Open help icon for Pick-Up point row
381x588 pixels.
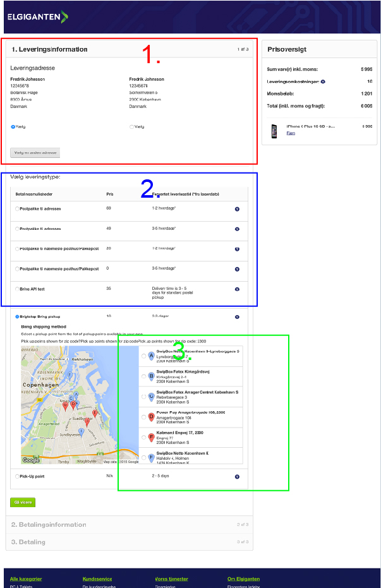237,477
